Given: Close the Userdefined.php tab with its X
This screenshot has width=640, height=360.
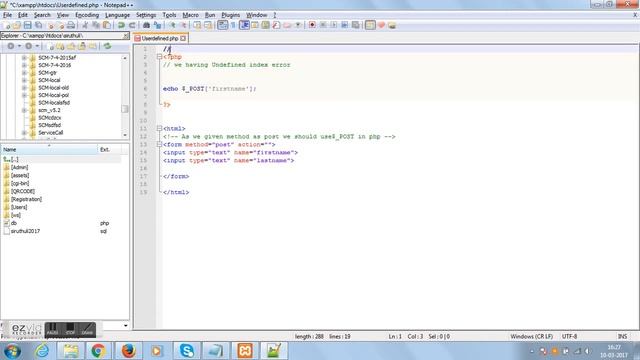Looking at the screenshot, I should 183,38.
